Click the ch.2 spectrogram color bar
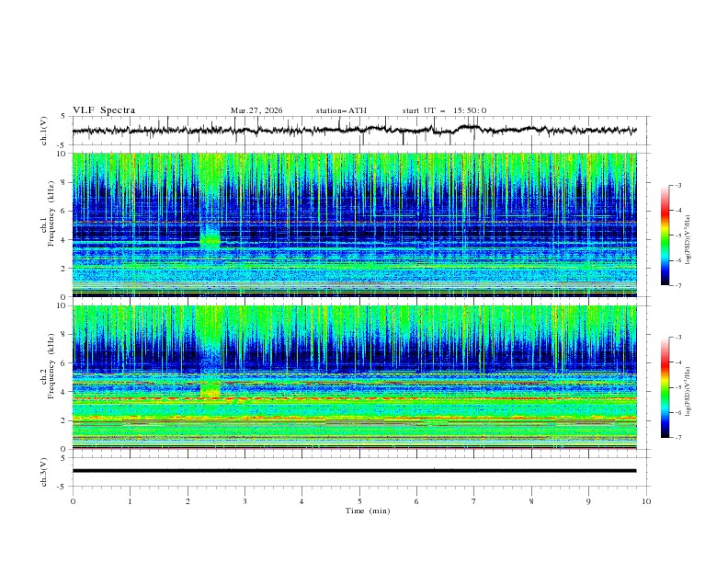728x563 pixels. point(665,387)
